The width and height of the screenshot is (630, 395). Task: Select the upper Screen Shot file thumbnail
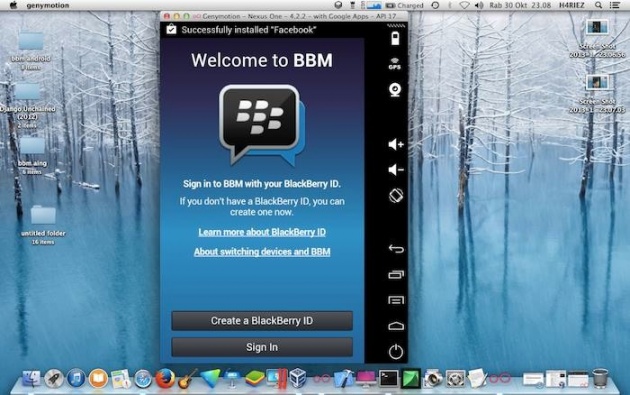pyautogui.click(x=597, y=27)
